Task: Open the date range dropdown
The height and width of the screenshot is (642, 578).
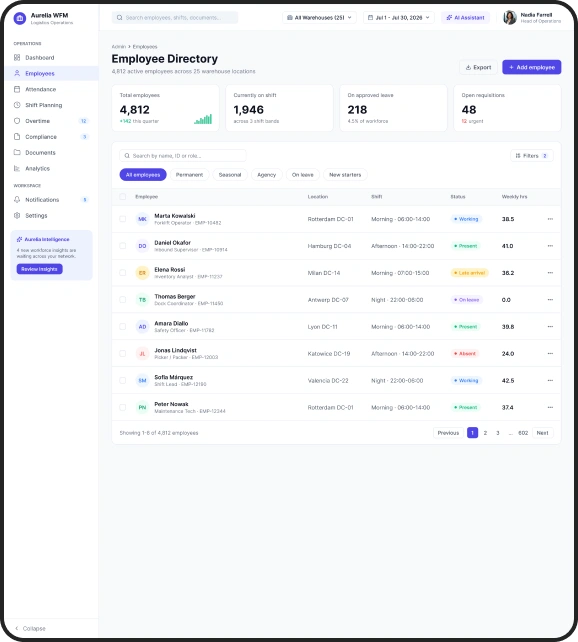Action: tap(399, 18)
